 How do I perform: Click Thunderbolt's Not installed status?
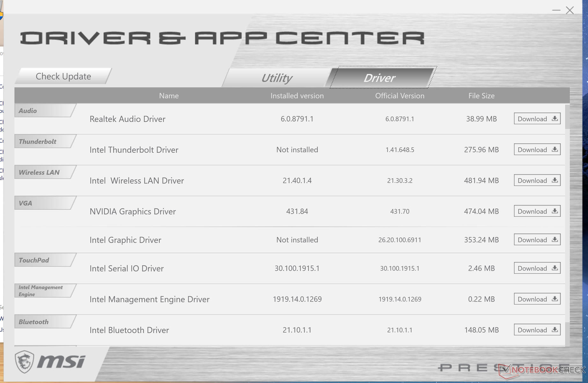click(x=297, y=150)
